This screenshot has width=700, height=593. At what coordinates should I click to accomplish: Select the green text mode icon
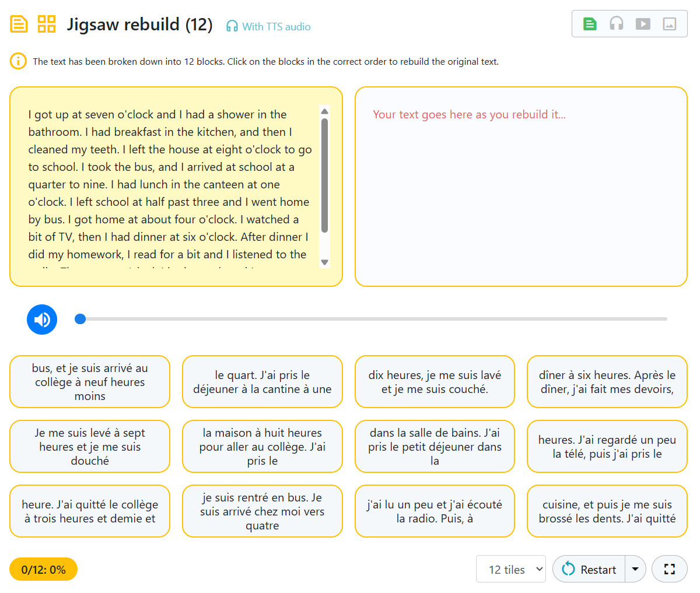[x=590, y=24]
